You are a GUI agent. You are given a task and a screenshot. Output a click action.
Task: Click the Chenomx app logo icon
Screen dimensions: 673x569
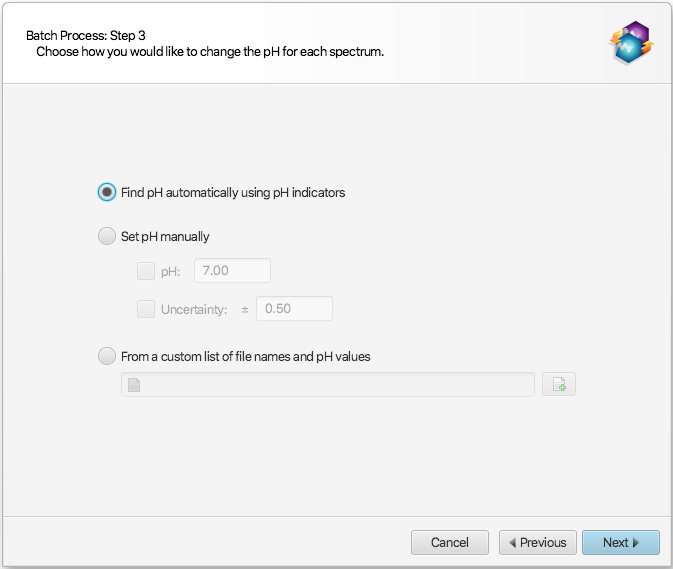[x=632, y=44]
